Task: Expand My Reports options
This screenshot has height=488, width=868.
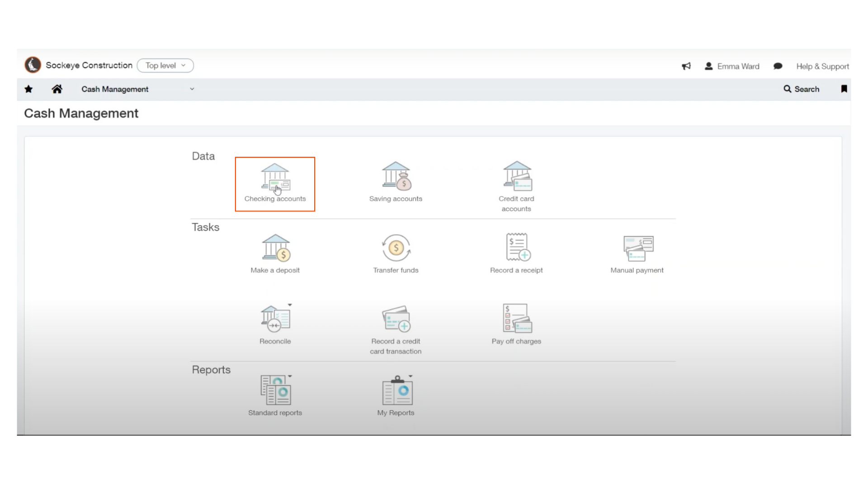Action: [410, 376]
